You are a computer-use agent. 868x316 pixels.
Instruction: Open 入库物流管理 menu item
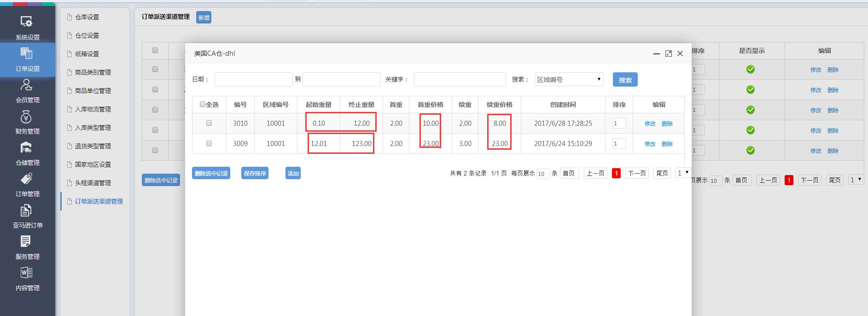[93, 109]
